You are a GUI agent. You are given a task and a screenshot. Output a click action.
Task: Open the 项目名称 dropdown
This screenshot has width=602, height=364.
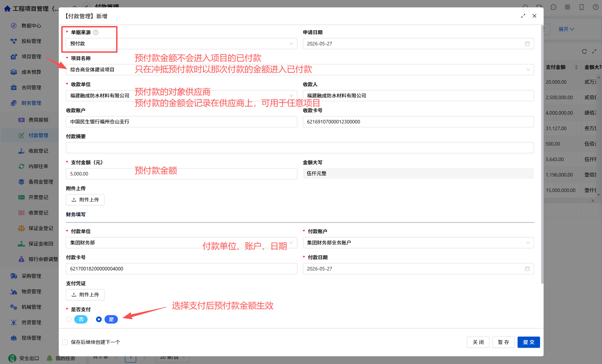click(300, 70)
